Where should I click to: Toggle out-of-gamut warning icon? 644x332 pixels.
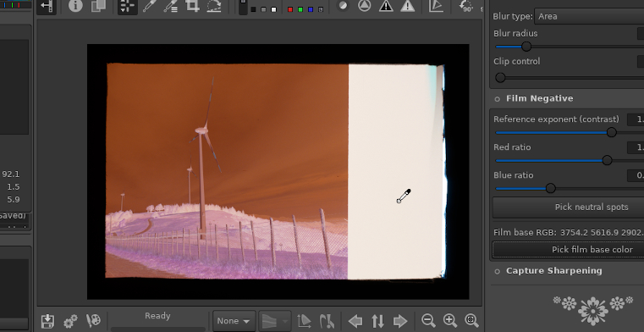(x=327, y=321)
